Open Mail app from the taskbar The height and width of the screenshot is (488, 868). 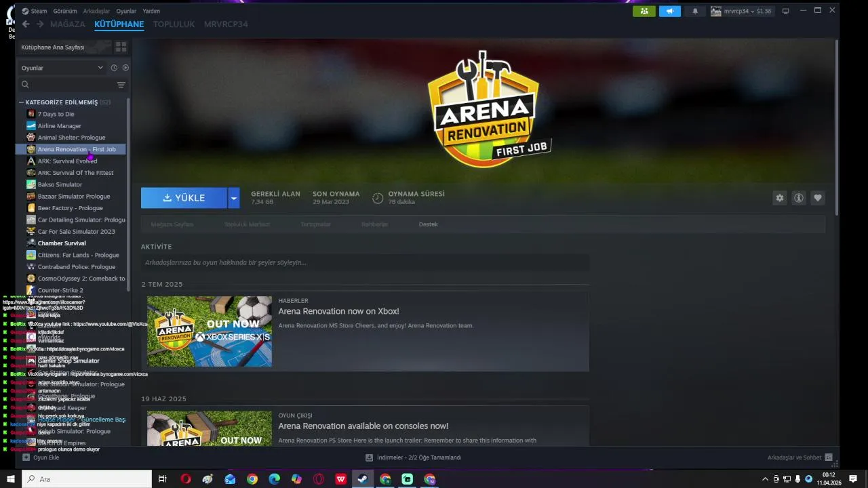coord(230,479)
